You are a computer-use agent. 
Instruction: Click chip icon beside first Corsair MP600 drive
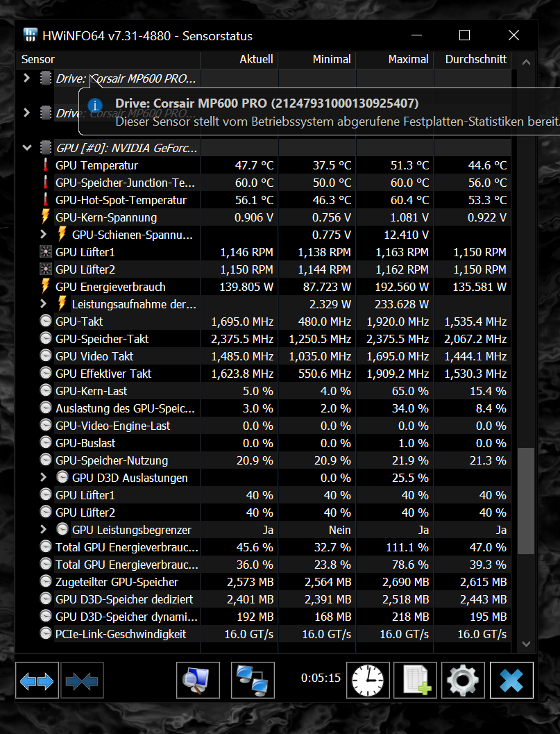(x=45, y=78)
